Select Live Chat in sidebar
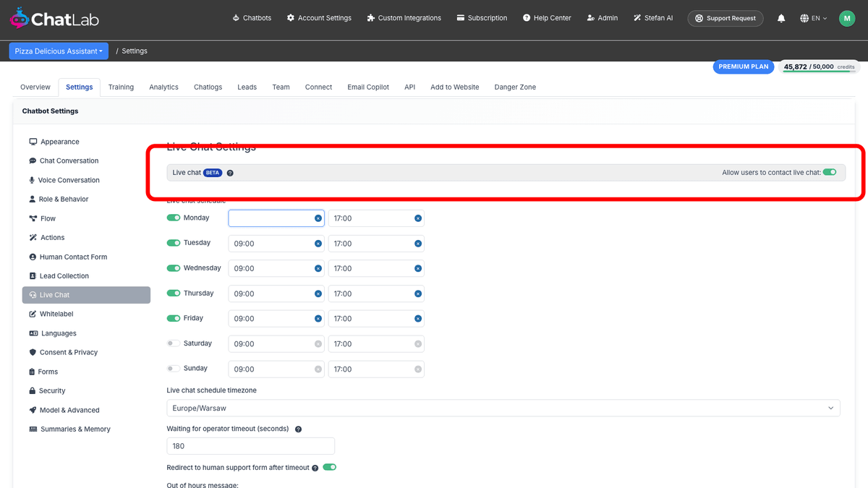Image resolution: width=868 pixels, height=488 pixels. click(x=86, y=295)
